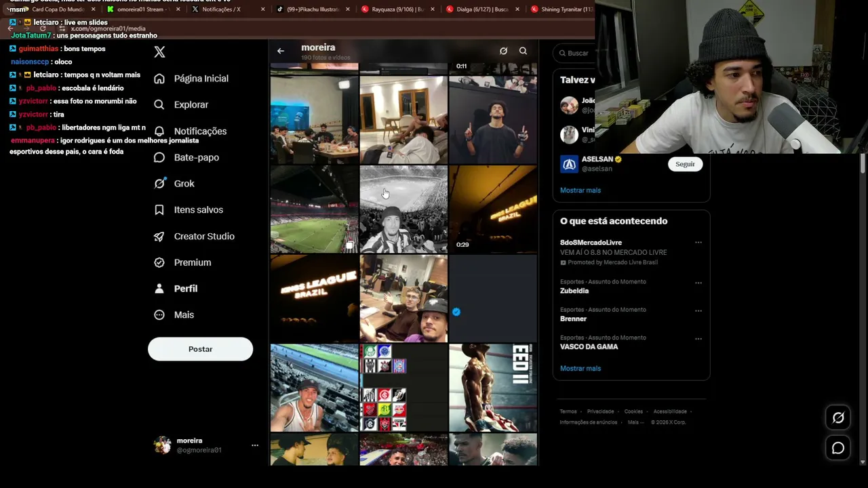Open the Zubeldía trending topic
The image size is (868, 488).
[x=574, y=291]
